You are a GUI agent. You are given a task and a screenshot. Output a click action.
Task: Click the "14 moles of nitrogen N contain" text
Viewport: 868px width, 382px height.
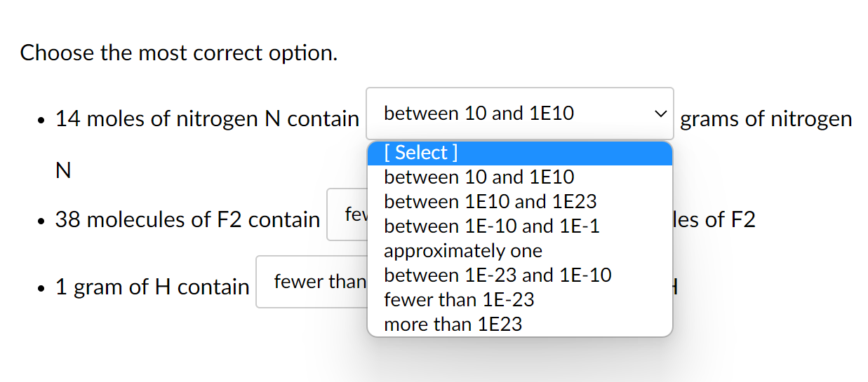(x=207, y=119)
